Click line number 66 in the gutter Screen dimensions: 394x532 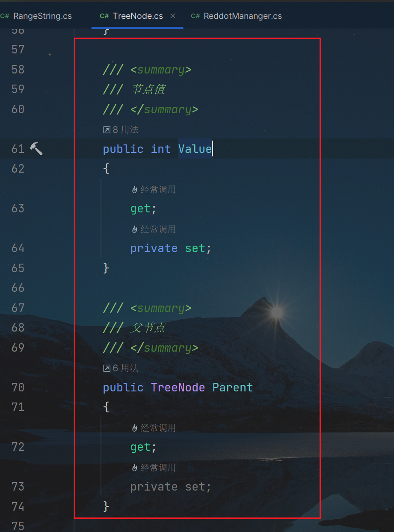coord(18,288)
